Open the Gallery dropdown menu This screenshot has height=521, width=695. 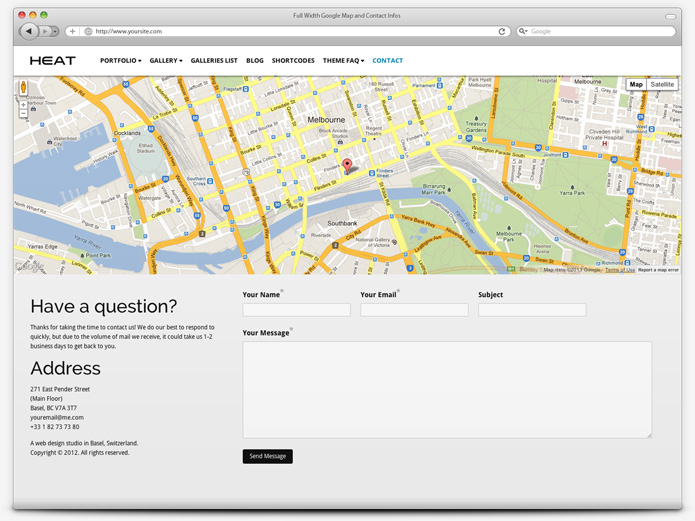166,61
